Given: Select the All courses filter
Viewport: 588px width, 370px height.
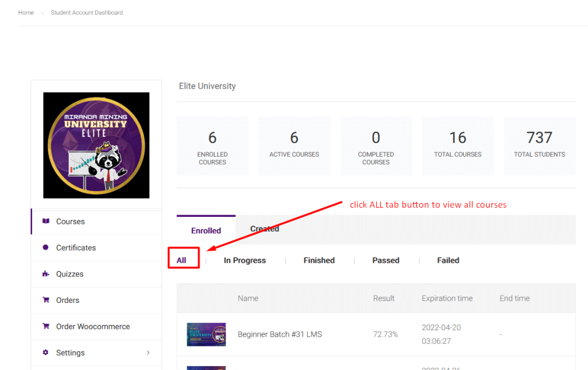Looking at the screenshot, I should (181, 260).
